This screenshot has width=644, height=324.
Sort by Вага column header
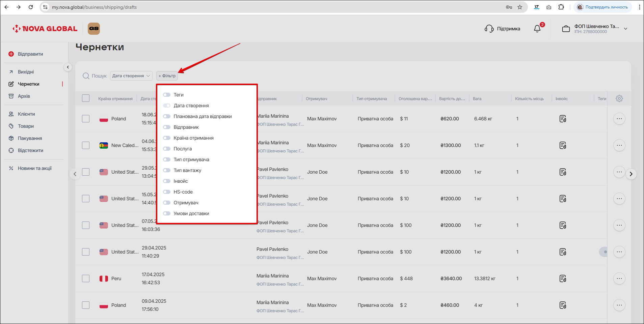(x=477, y=99)
